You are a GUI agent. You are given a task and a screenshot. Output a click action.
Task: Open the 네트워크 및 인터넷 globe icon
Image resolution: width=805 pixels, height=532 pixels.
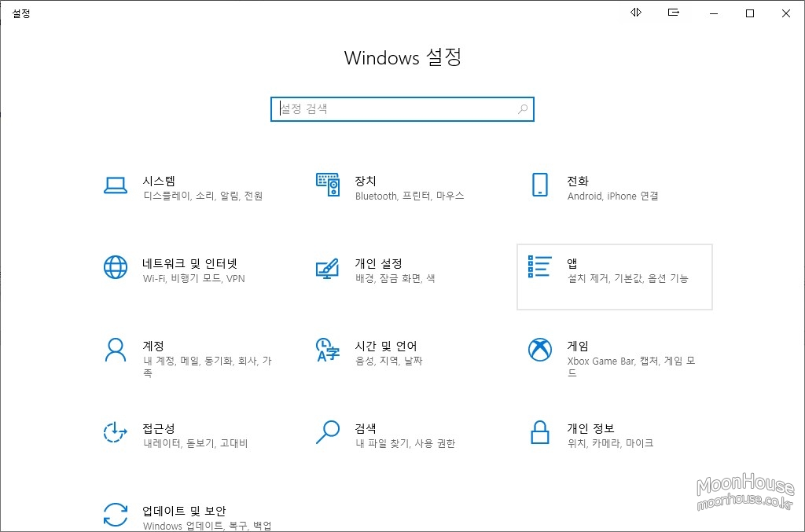pyautogui.click(x=116, y=267)
